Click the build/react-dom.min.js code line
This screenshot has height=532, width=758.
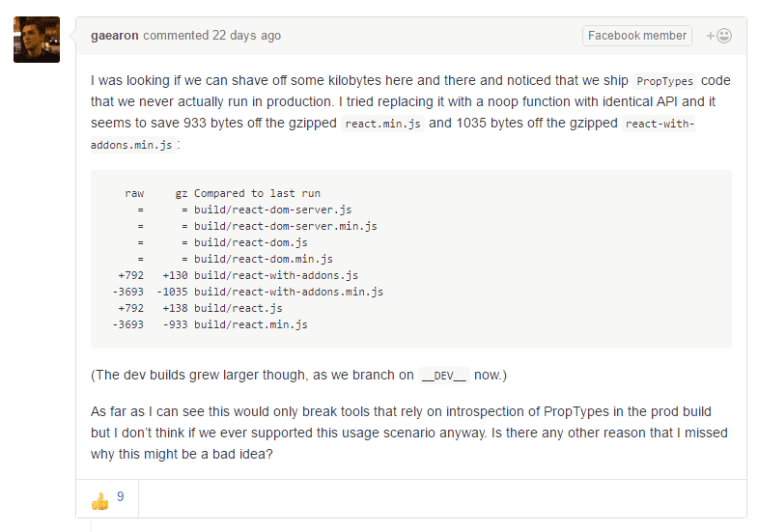235,259
